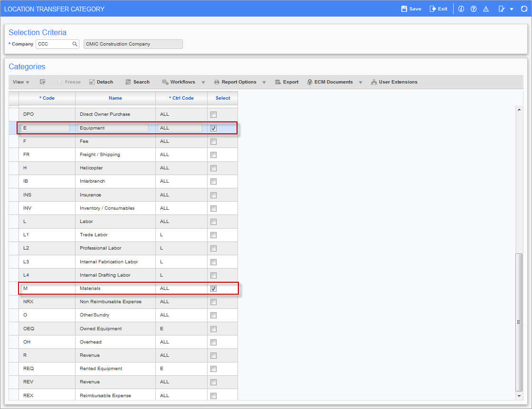Click the company lookup magnifier icon
Viewport: 532px width, 409px height.
75,44
